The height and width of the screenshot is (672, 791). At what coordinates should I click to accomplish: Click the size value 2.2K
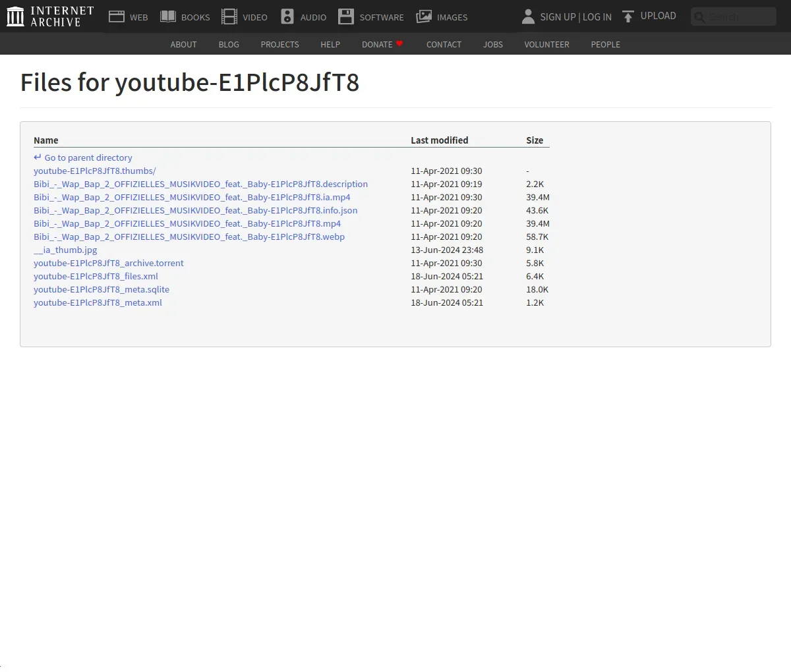coord(535,184)
